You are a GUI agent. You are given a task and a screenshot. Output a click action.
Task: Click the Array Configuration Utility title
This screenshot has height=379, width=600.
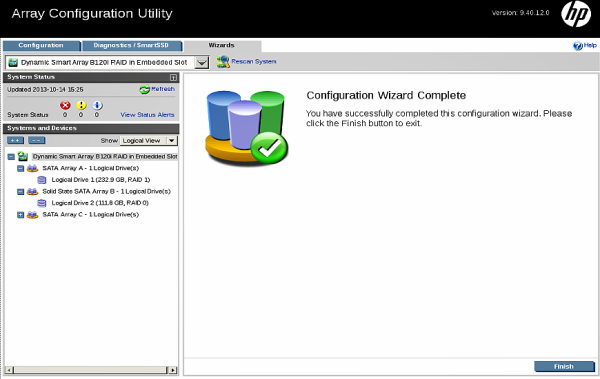[92, 13]
